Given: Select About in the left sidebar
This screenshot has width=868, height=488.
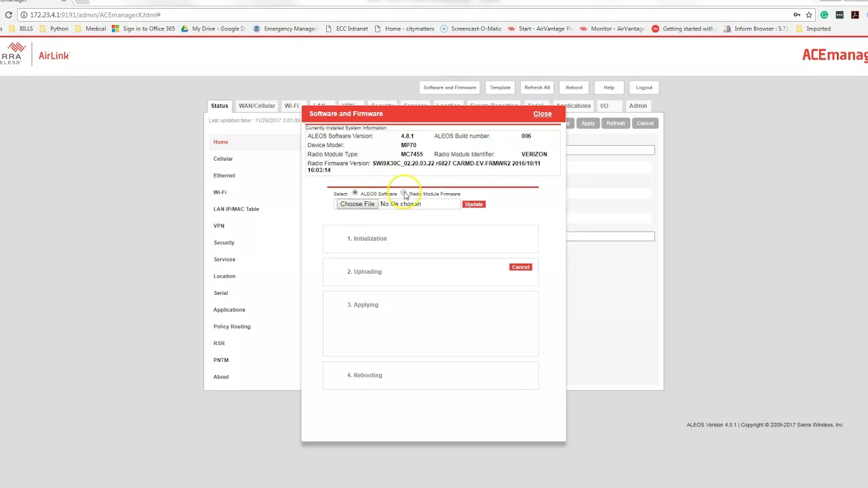Looking at the screenshot, I should [x=221, y=377].
